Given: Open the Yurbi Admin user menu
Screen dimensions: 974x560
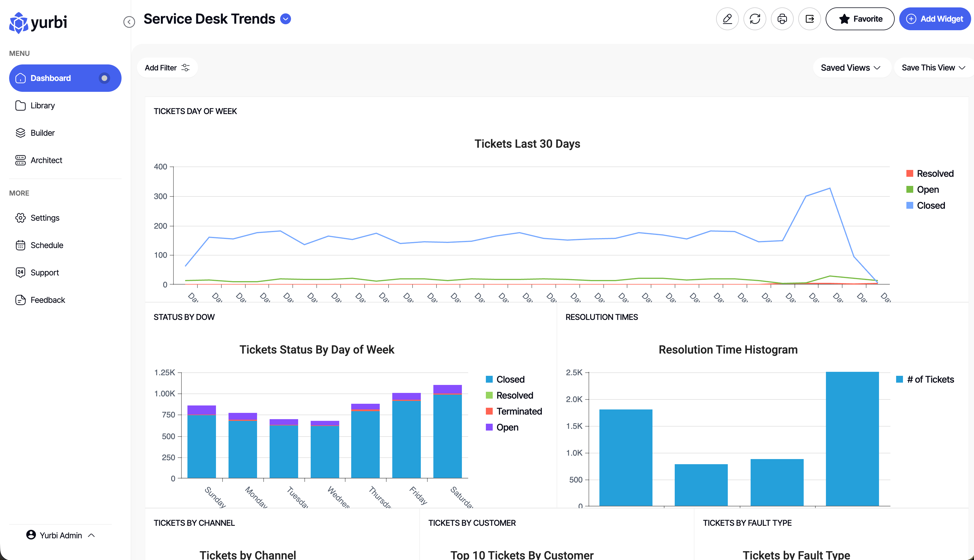Looking at the screenshot, I should coord(60,535).
